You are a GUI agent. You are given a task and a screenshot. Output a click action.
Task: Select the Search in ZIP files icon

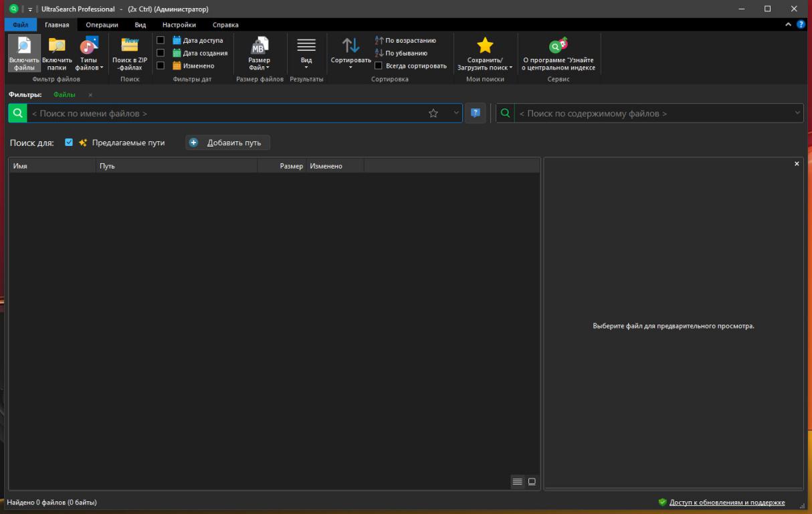click(x=130, y=46)
